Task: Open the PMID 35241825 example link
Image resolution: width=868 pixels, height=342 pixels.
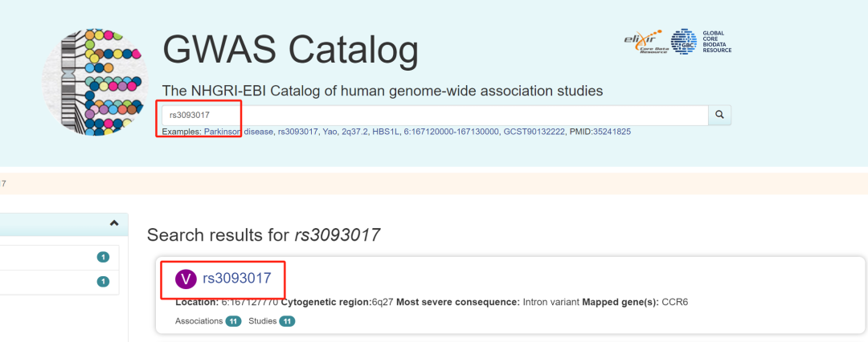Action: 612,132
